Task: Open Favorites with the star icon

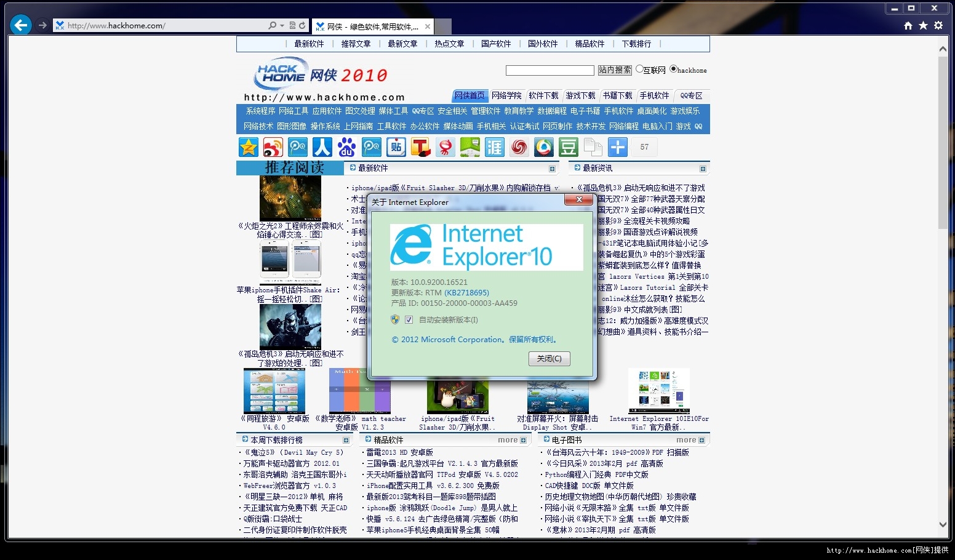Action: coord(923,25)
